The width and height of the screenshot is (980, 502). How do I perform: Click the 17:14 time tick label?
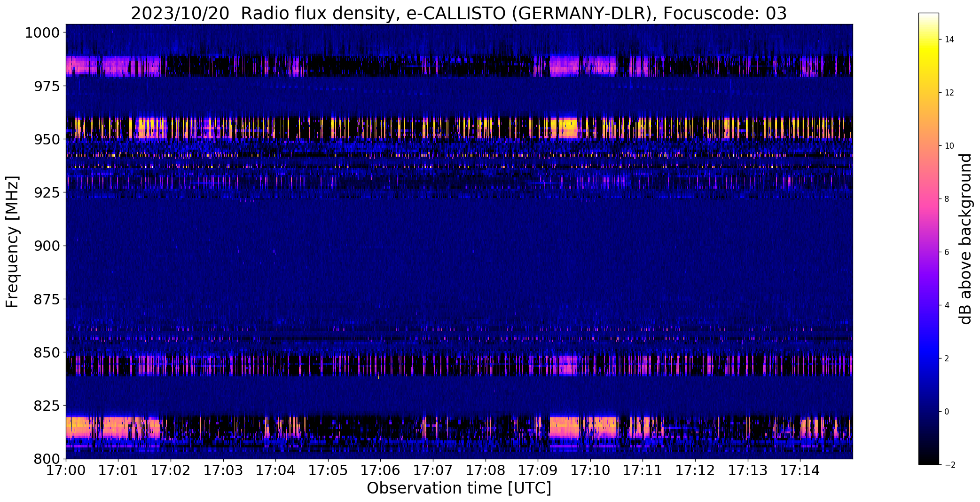point(800,470)
